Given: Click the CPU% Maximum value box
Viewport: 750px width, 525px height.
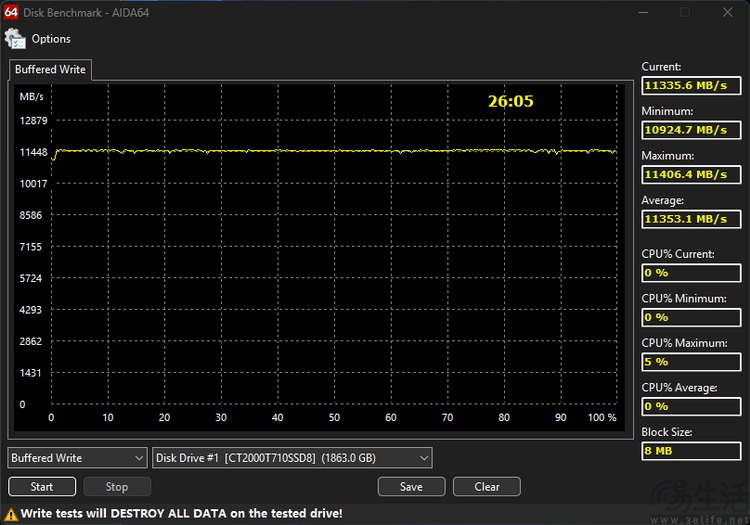Looking at the screenshot, I should click(x=691, y=362).
